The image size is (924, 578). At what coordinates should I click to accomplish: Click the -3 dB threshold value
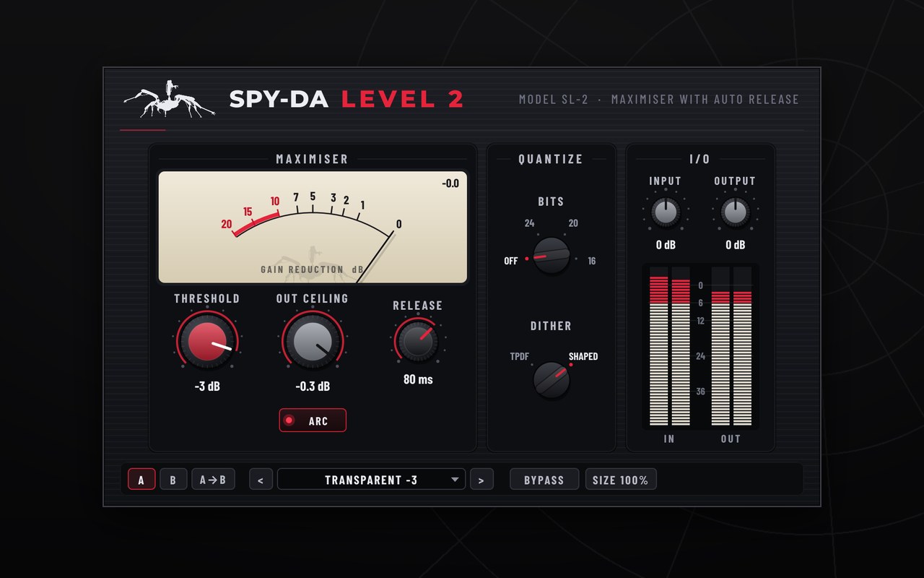[207, 386]
